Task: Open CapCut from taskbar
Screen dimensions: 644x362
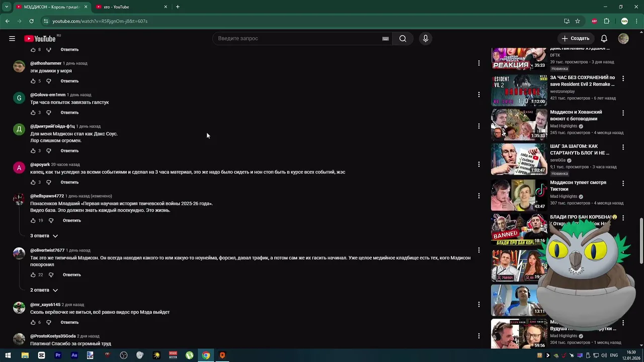Action: pos(41,355)
